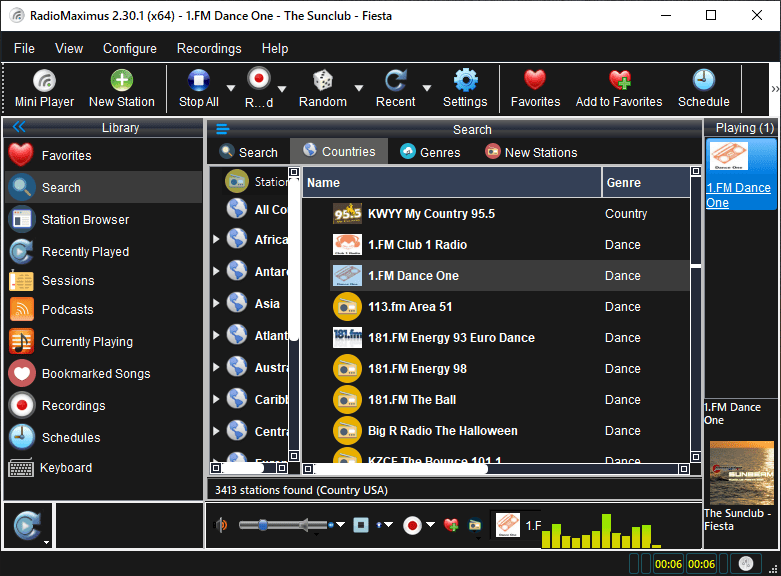Select the All Countries tree item
The height and width of the screenshot is (576, 781).
(256, 209)
